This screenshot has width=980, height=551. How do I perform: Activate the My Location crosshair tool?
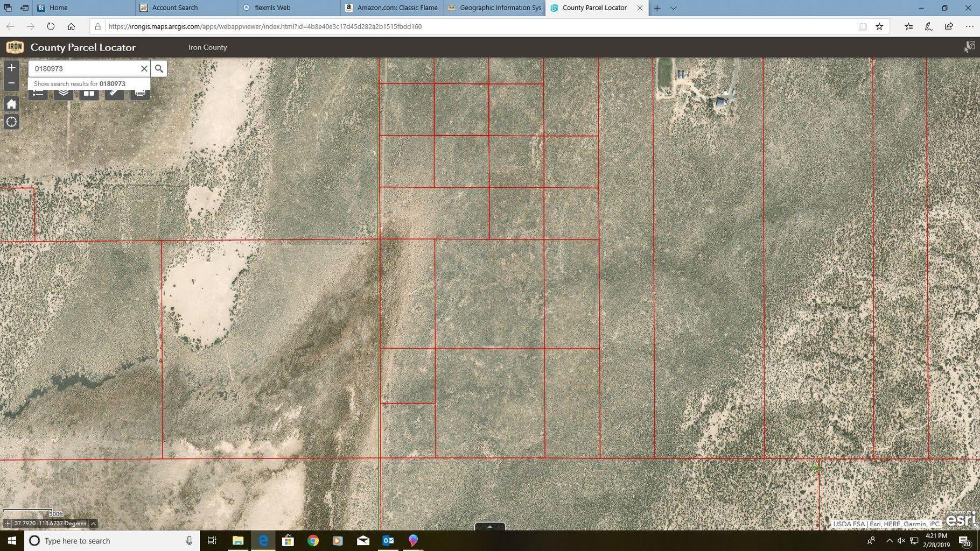click(x=11, y=122)
